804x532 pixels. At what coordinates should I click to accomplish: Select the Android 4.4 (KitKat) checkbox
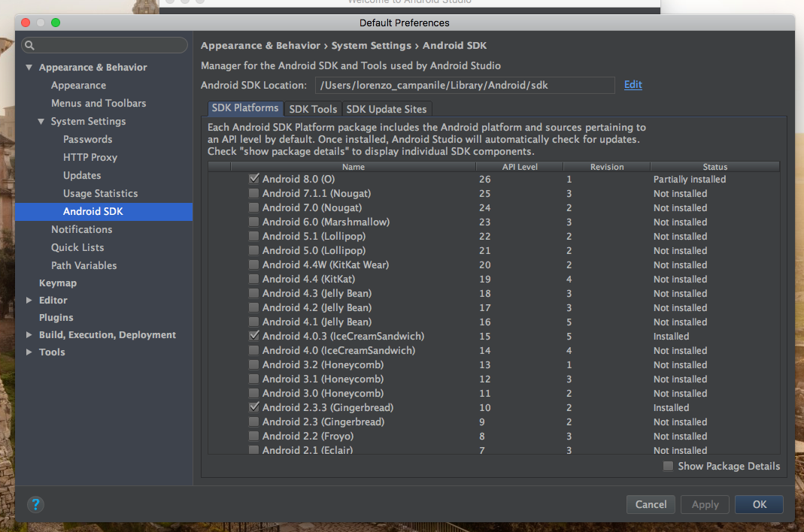pyautogui.click(x=253, y=279)
